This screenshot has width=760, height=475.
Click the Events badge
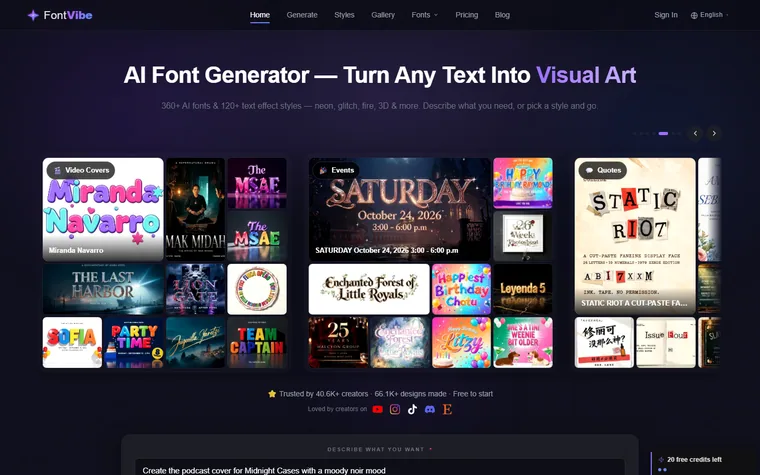[336, 170]
